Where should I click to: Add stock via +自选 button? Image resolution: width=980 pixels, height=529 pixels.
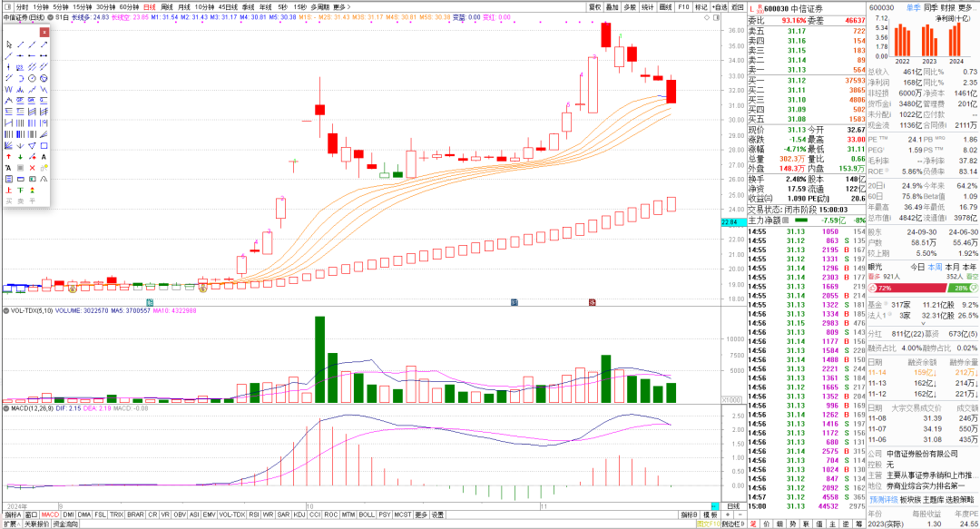pos(720,7)
